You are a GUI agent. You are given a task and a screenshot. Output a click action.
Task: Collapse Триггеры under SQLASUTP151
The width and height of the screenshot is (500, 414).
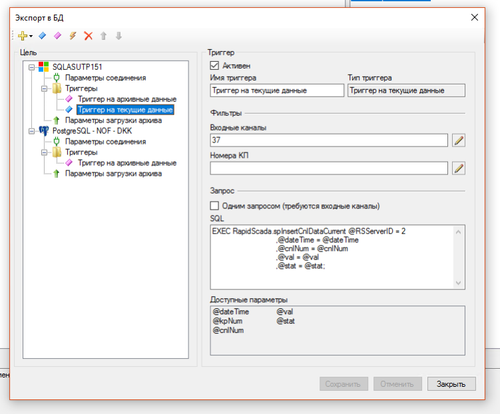[44, 88]
